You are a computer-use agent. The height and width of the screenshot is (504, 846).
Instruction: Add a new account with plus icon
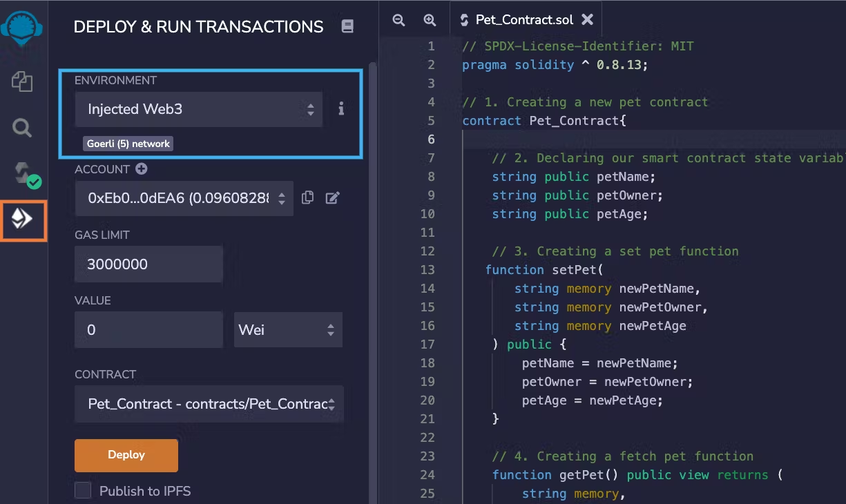142,169
